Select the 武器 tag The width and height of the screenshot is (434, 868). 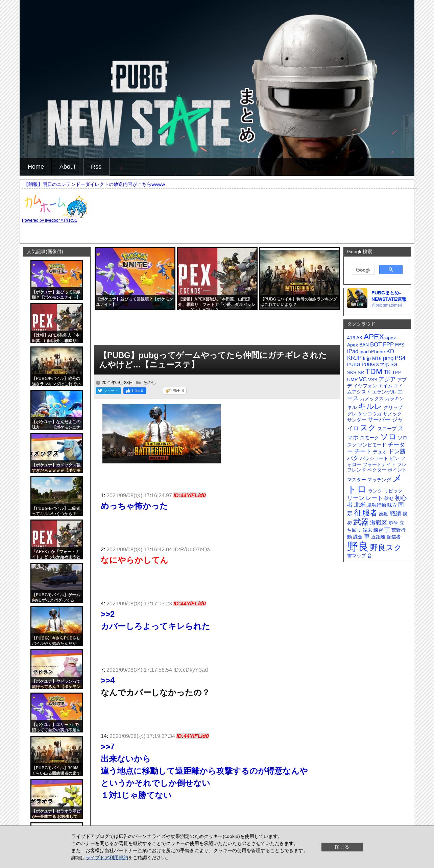pos(361,522)
